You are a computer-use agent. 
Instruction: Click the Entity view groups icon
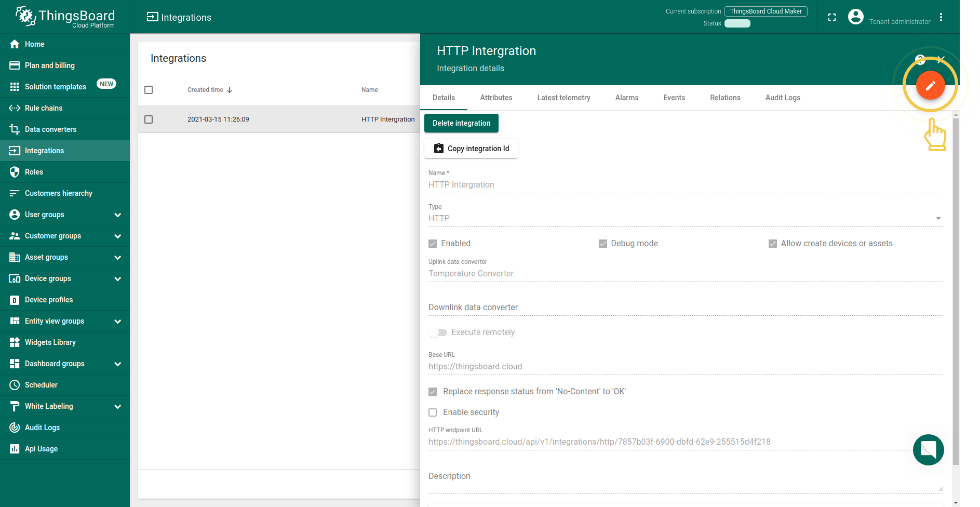click(x=15, y=321)
